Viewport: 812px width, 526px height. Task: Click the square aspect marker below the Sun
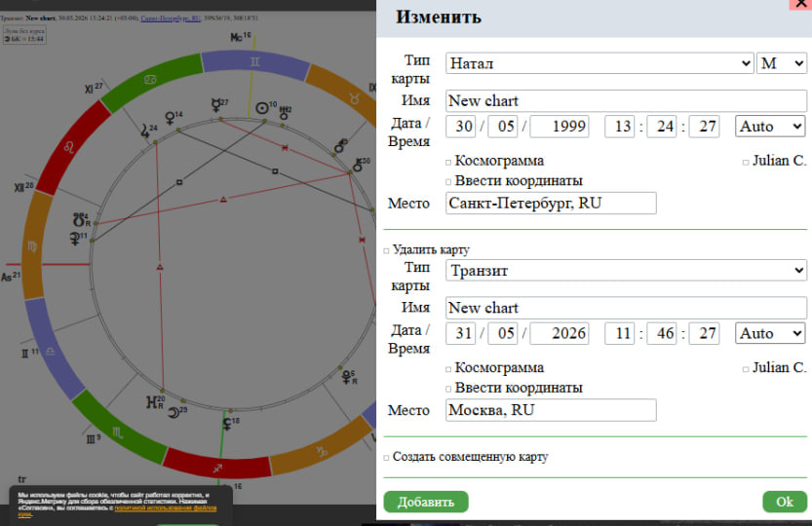click(x=275, y=170)
